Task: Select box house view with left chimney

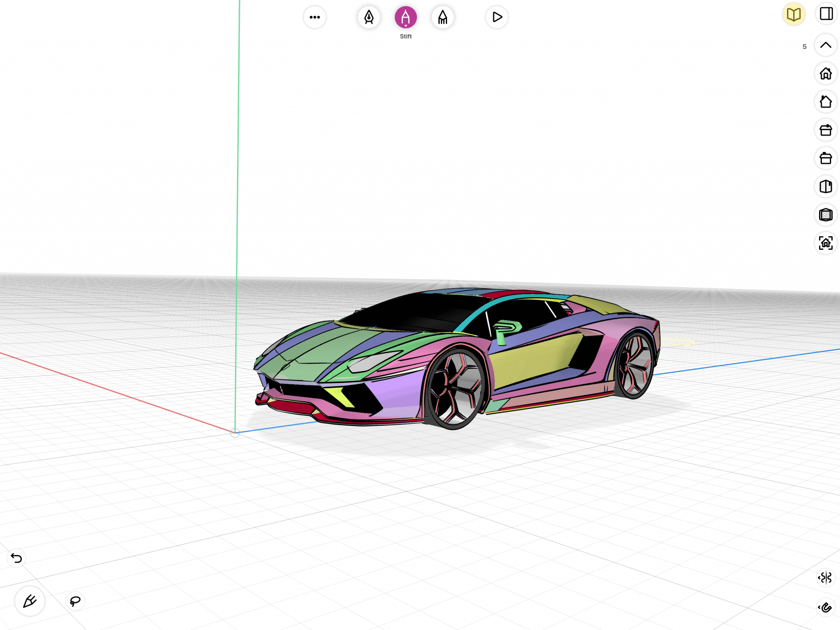Action: pos(826,158)
